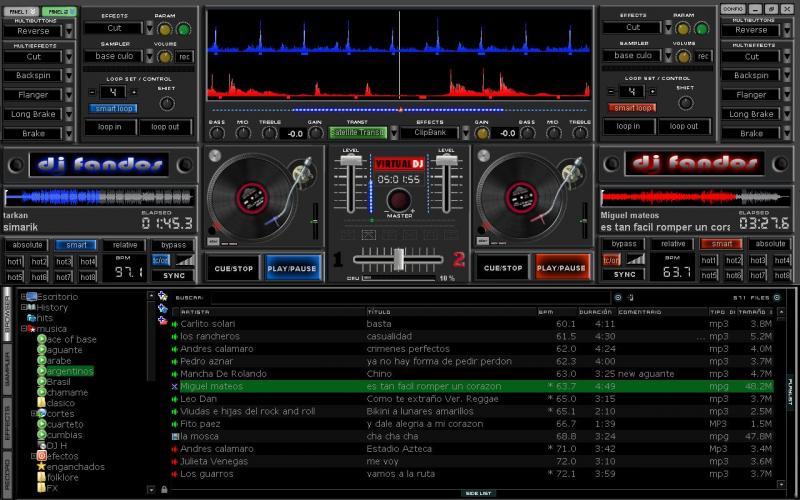The height and width of the screenshot is (500, 800).
Task: Click deck 1 loop in button
Action: coord(110,127)
